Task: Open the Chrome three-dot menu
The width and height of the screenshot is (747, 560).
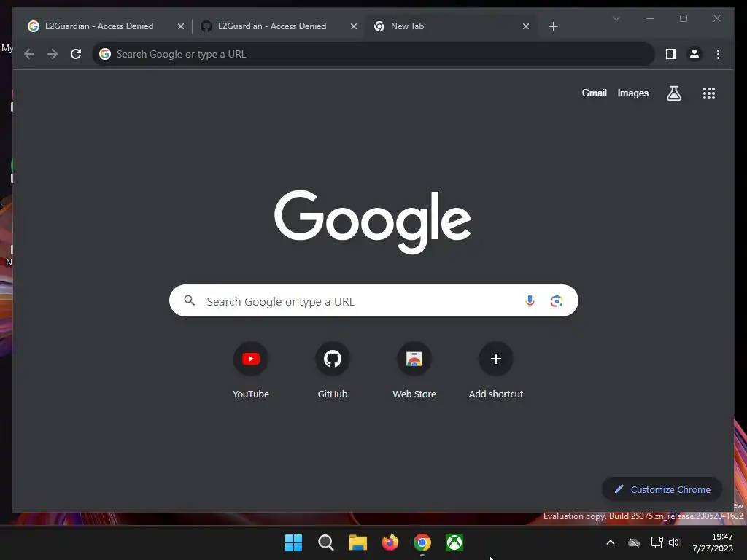Action: [718, 54]
